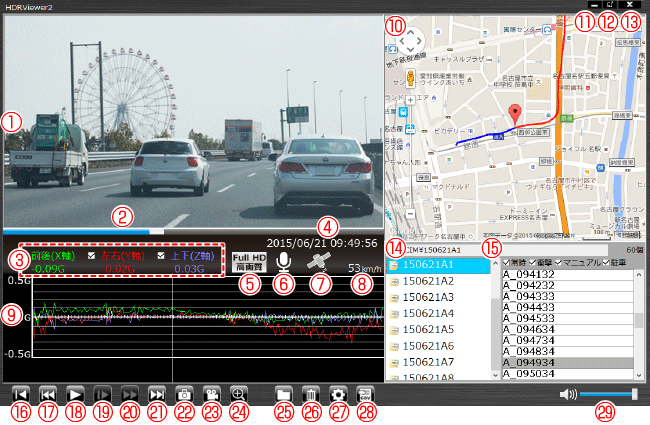Click the GPS satellite icon
The image size is (650, 425).
pos(319,262)
